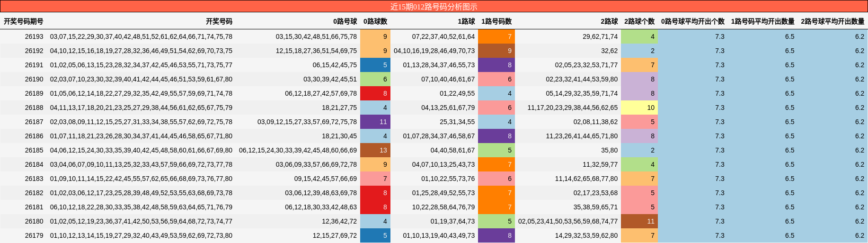868x243 pixels.
Task: Select period number 26188
Action: (34, 108)
